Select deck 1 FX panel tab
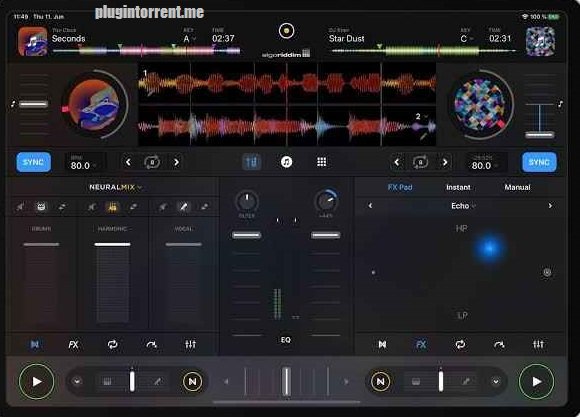 pos(73,344)
